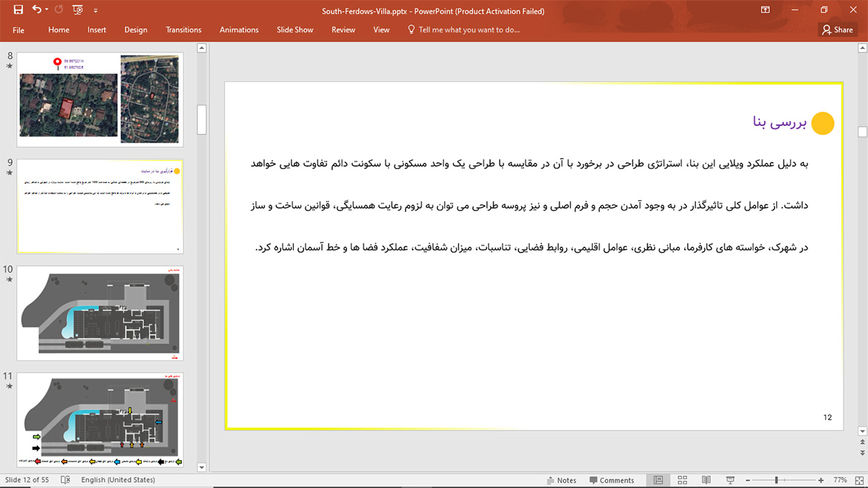Start Slide Show from status bar icon

(x=731, y=480)
